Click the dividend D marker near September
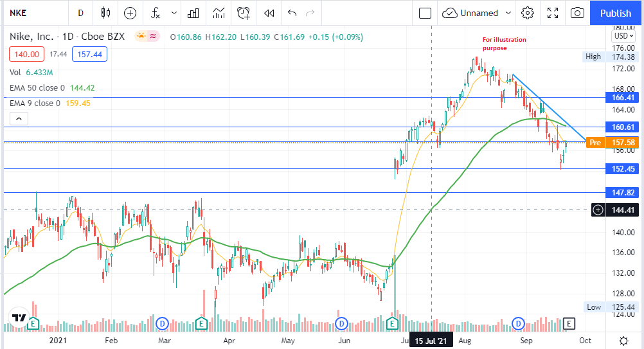644x349 pixels. tap(518, 324)
